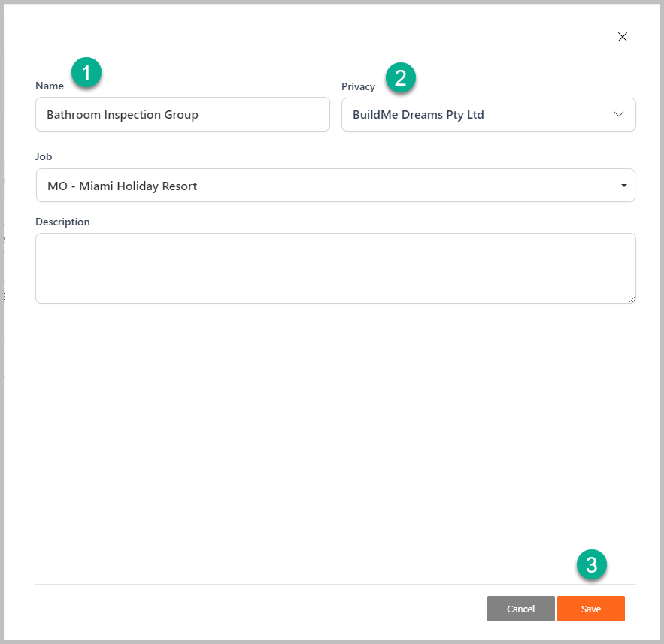Close the dialog with the X icon
Image resolution: width=664 pixels, height=644 pixels.
click(x=622, y=37)
